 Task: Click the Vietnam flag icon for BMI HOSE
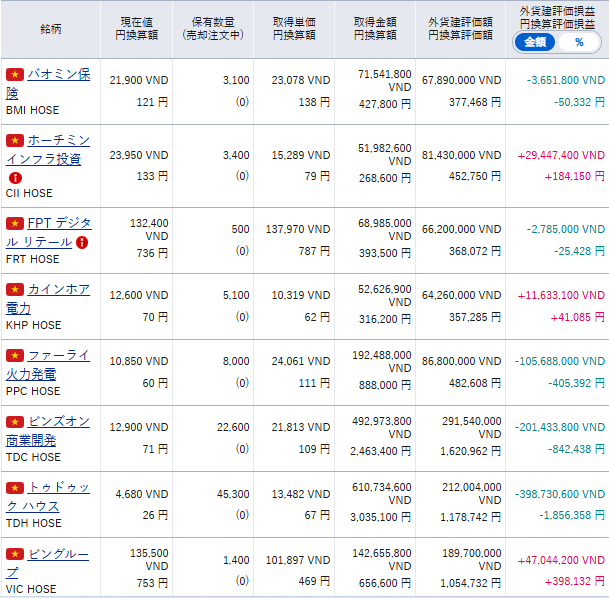(14, 75)
